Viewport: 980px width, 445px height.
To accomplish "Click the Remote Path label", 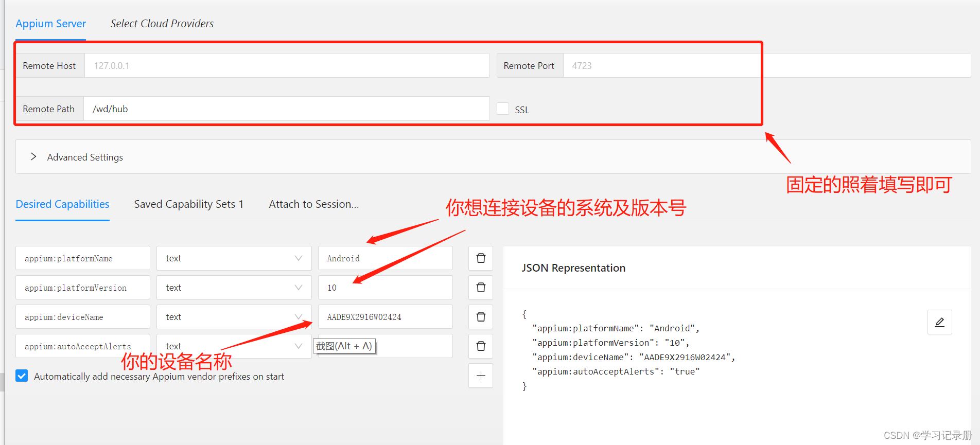I will tap(49, 109).
